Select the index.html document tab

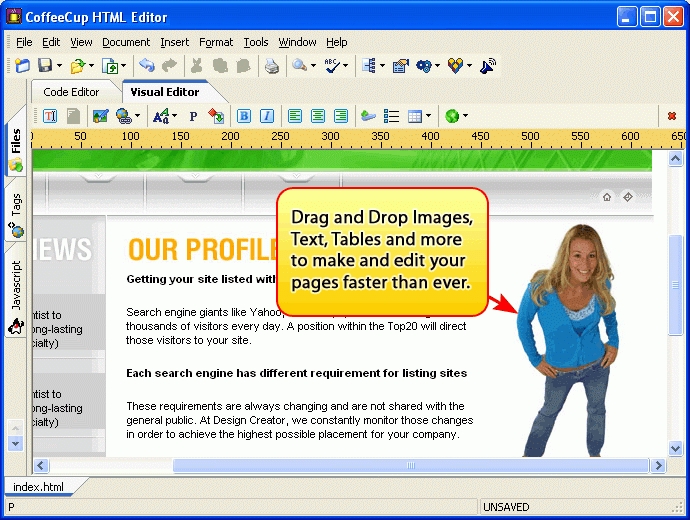tap(39, 487)
